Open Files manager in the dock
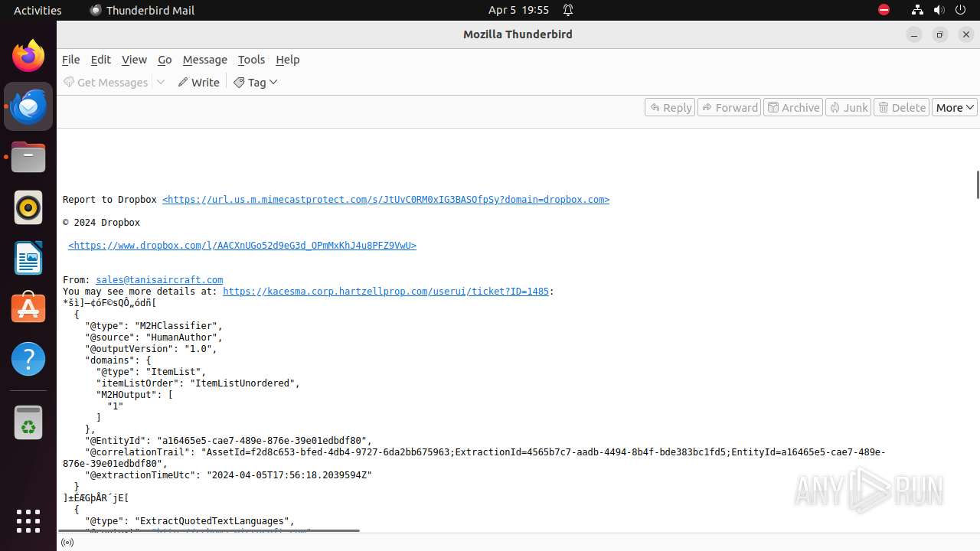The width and height of the screenshot is (980, 551). click(x=28, y=157)
